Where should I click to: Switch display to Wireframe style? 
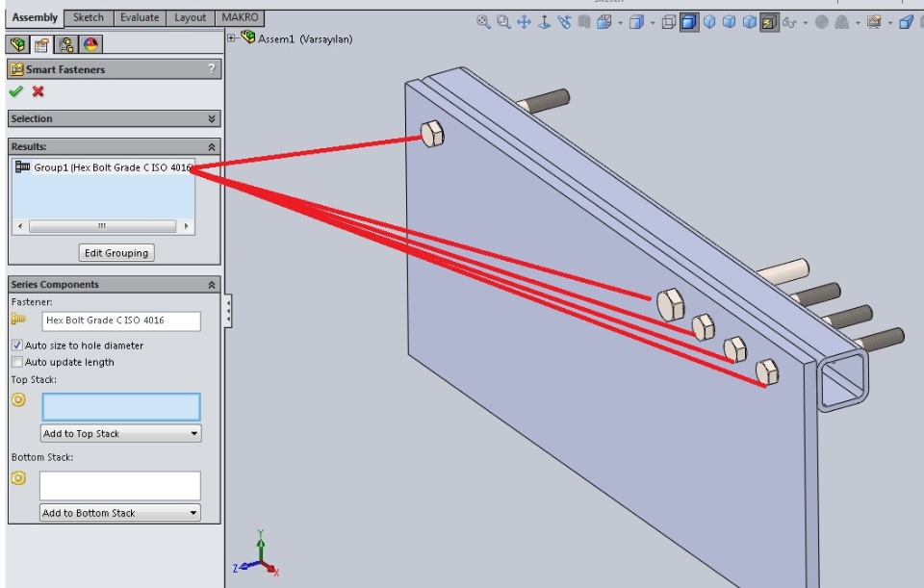click(668, 22)
